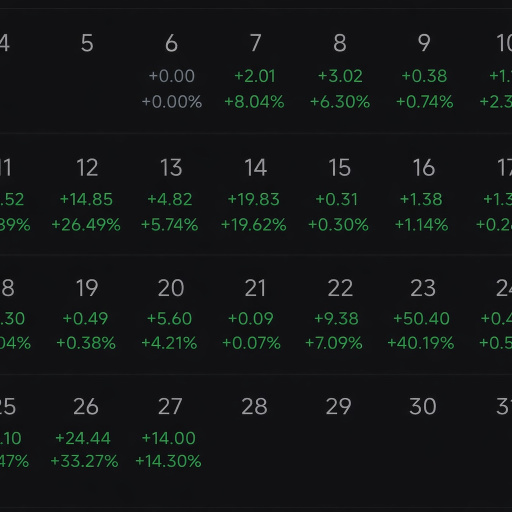Screen dimensions: 512x512
Task: Open day 22 with +9.38 gain
Action: [x=340, y=315]
